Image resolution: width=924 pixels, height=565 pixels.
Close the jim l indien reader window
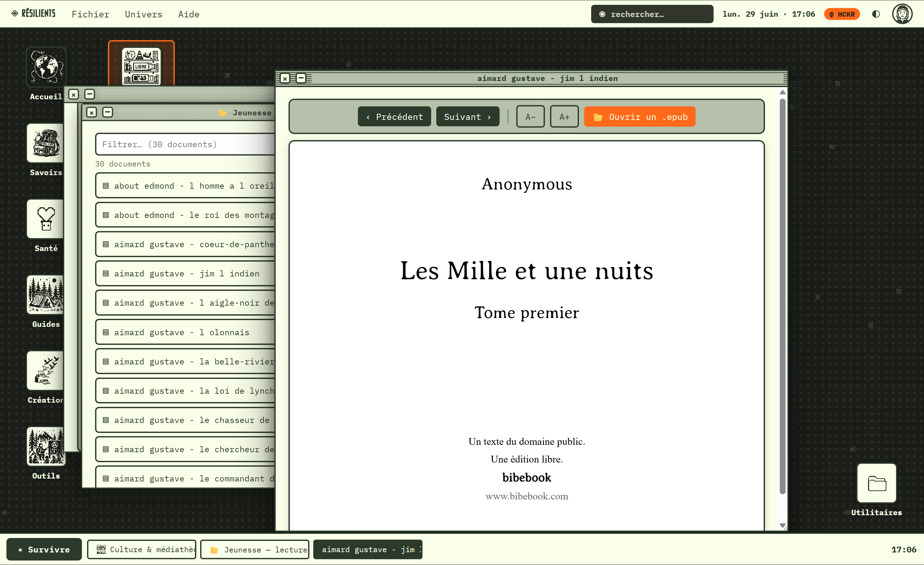tap(285, 78)
